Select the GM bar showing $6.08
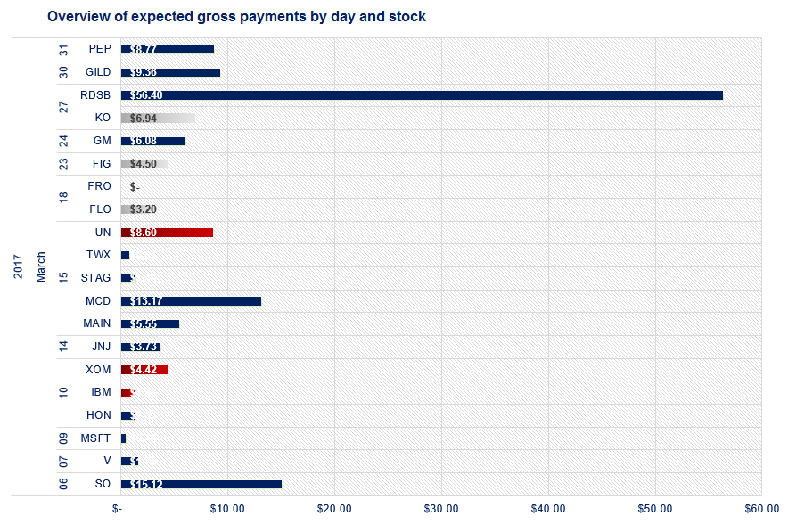The height and width of the screenshot is (532, 788). point(153,141)
